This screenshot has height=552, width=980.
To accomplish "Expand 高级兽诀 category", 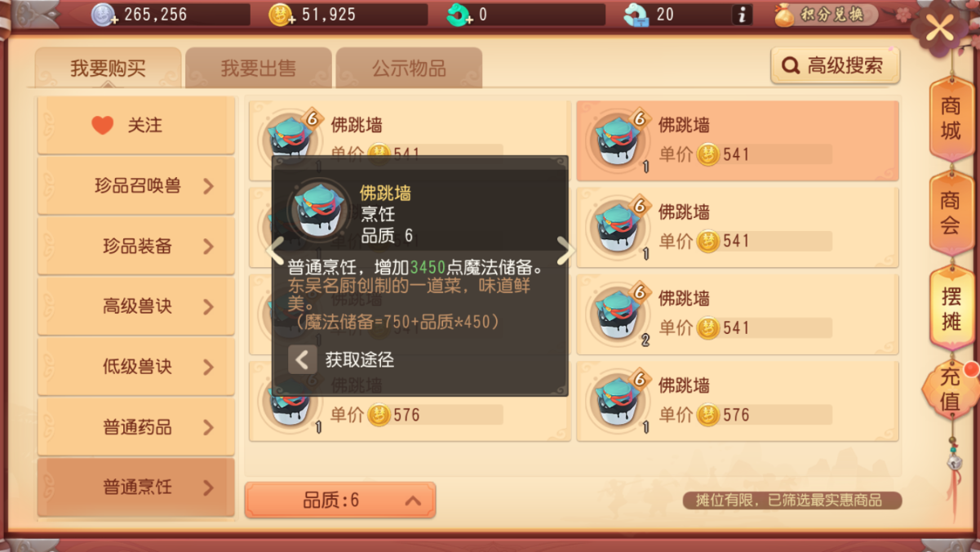I will pos(136,306).
